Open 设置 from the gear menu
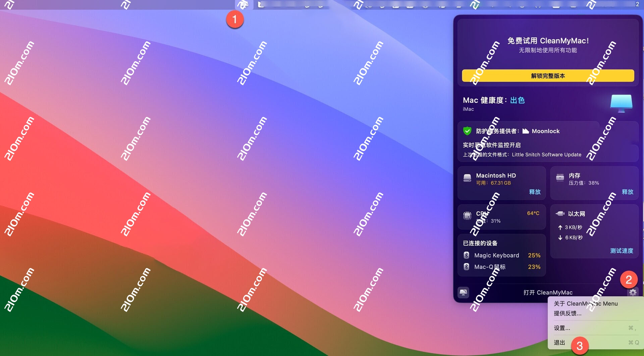The height and width of the screenshot is (356, 644). 562,328
